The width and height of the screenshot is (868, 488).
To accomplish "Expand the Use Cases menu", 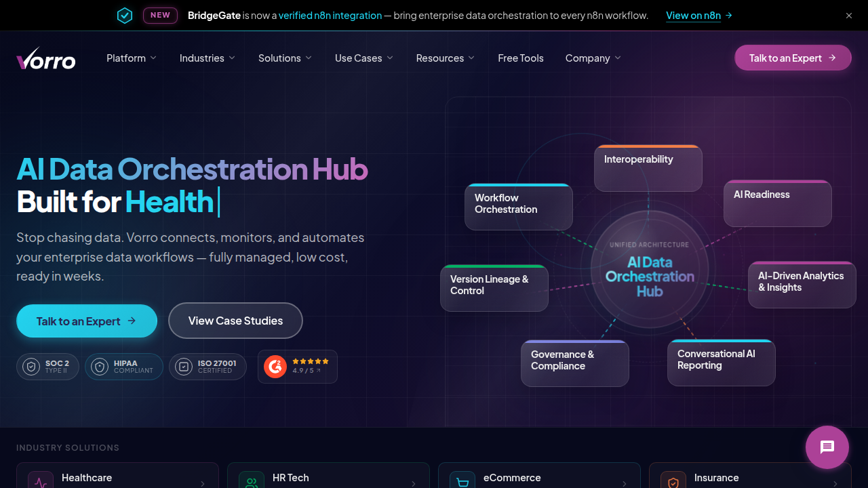I will (364, 58).
